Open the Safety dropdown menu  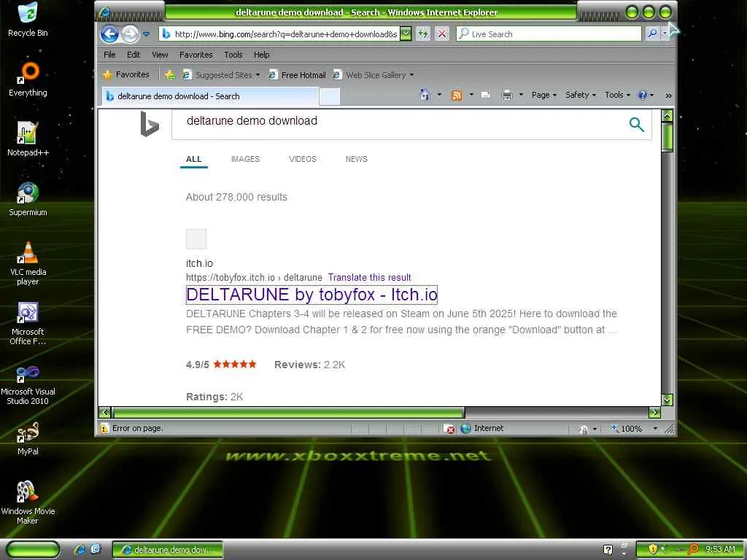coord(580,95)
